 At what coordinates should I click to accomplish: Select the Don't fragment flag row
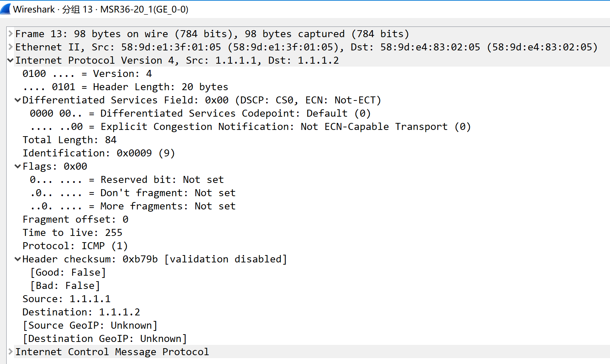click(x=133, y=193)
